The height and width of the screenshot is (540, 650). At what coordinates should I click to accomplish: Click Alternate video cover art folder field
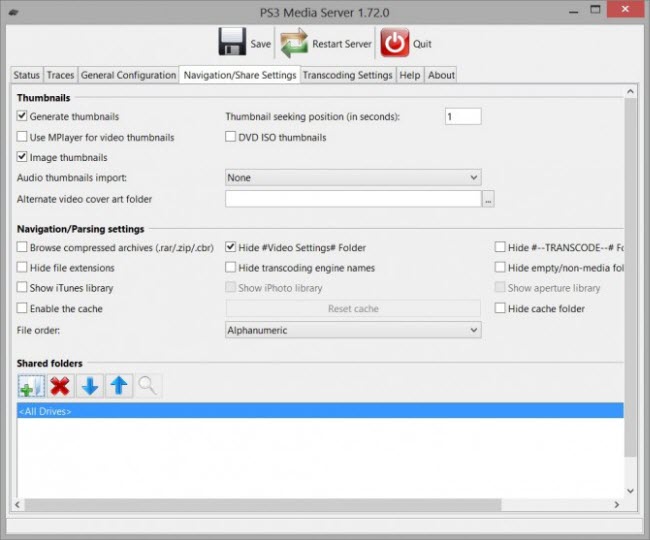[x=353, y=199]
